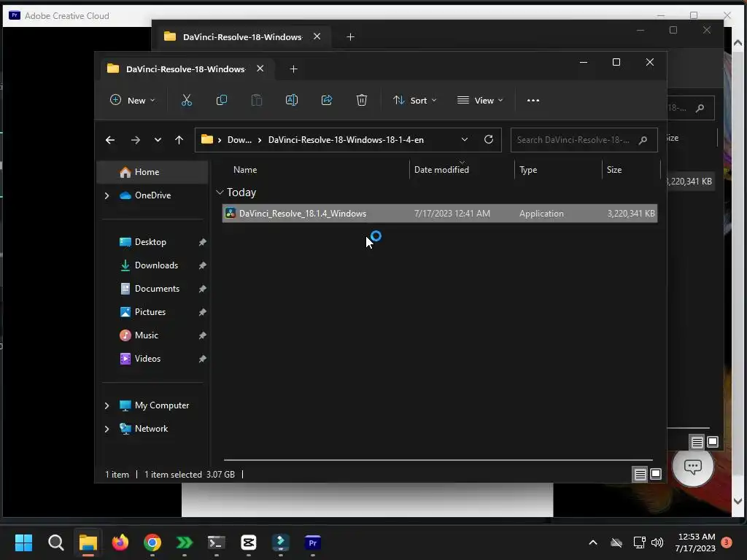747x560 pixels.
Task: Open Premiere Pro from the taskbar
Action: (x=312, y=542)
